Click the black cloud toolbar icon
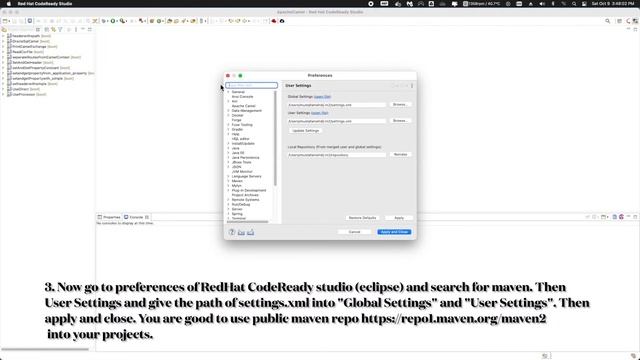 coord(282,21)
